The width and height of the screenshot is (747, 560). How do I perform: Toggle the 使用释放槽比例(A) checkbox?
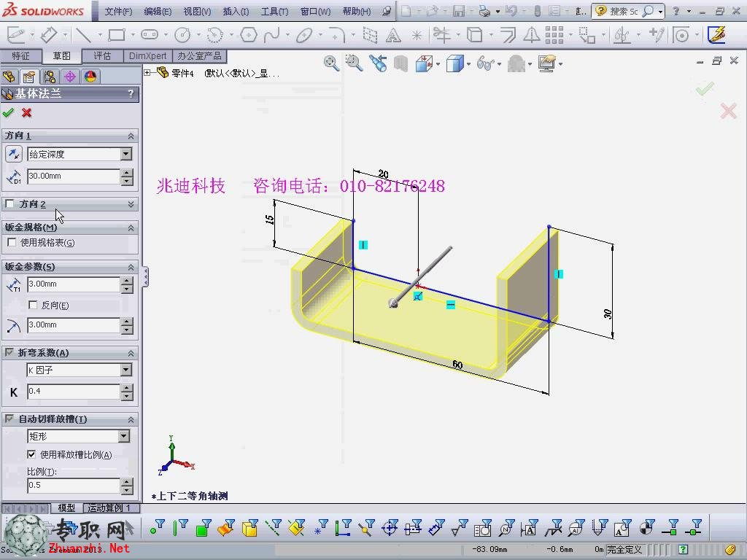pyautogui.click(x=31, y=454)
